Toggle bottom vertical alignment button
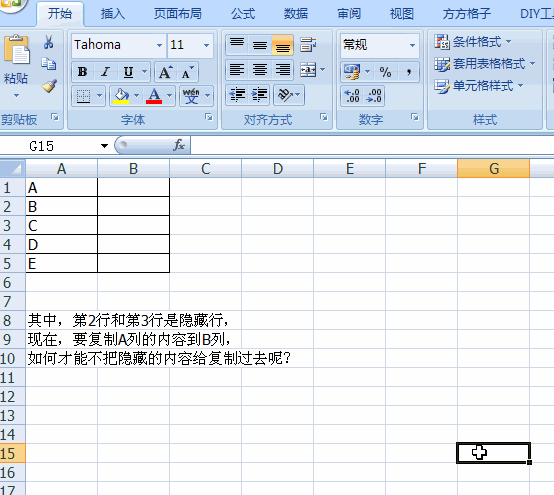 point(282,45)
